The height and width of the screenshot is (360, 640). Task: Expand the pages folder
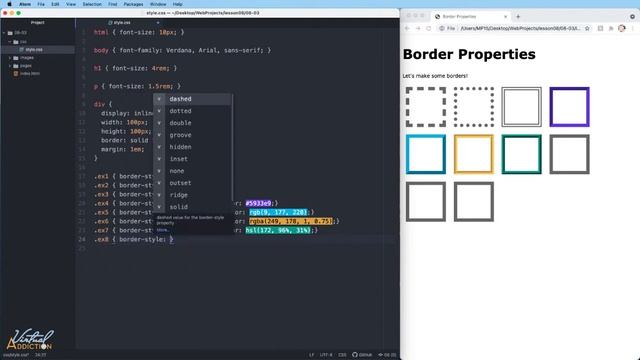click(x=10, y=66)
